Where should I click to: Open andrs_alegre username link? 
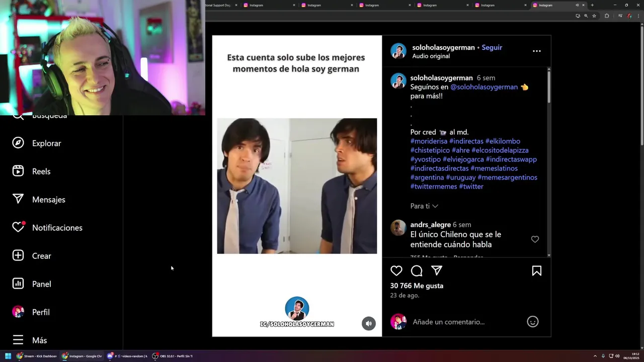click(x=431, y=225)
